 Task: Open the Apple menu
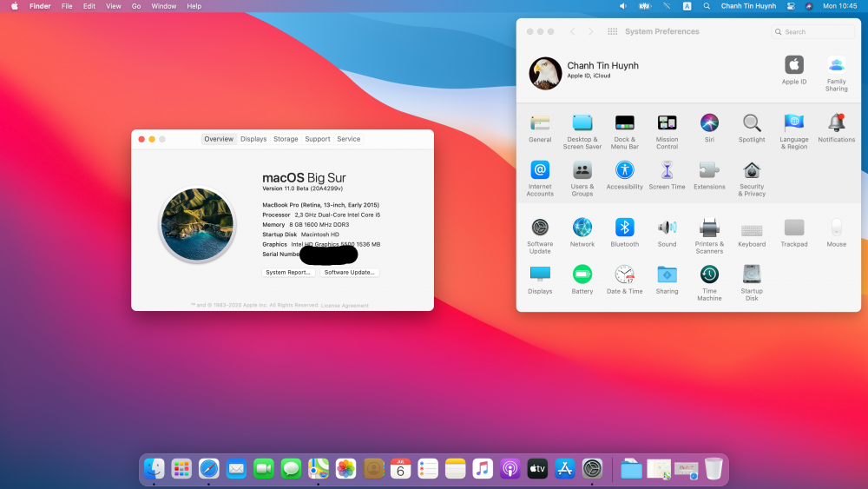point(15,6)
